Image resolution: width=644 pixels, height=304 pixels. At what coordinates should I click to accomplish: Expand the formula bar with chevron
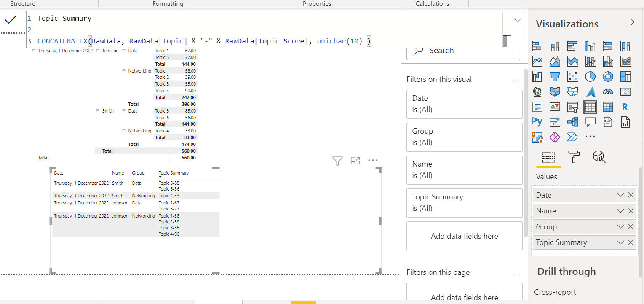[517, 20]
